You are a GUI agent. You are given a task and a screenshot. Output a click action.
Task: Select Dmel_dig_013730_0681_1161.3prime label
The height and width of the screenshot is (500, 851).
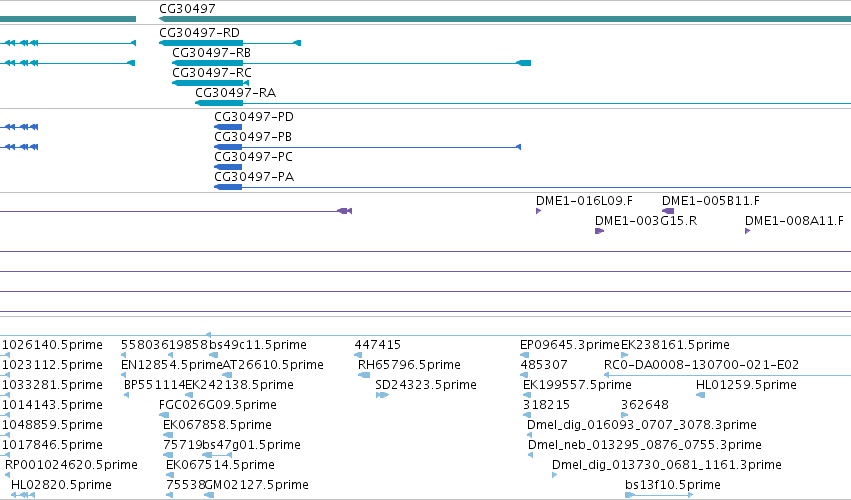pyautogui.click(x=666, y=465)
